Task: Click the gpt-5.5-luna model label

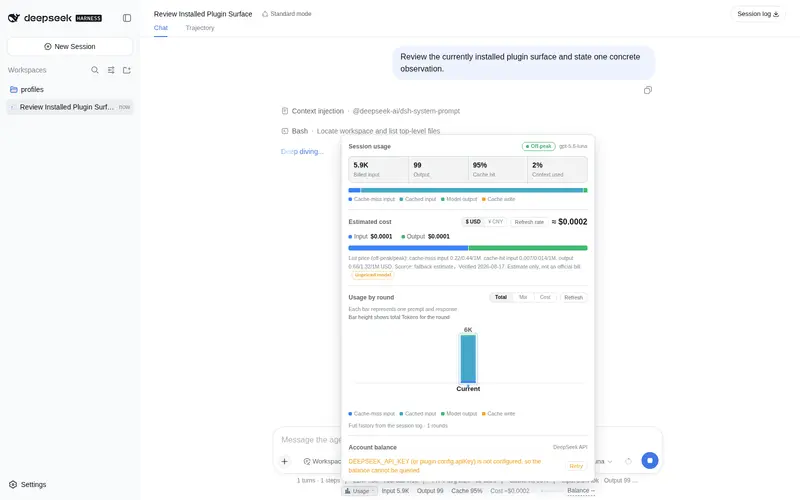Action: (573, 146)
